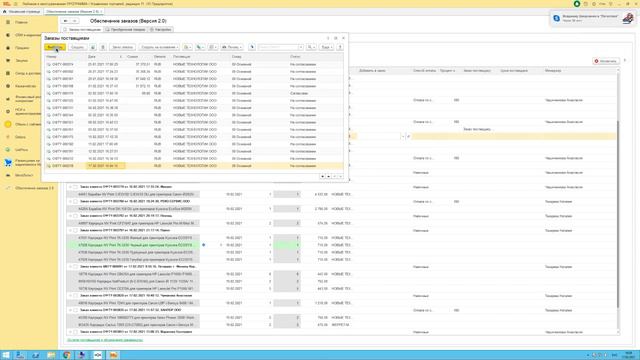Open the Windows Start menu

pos(6,355)
